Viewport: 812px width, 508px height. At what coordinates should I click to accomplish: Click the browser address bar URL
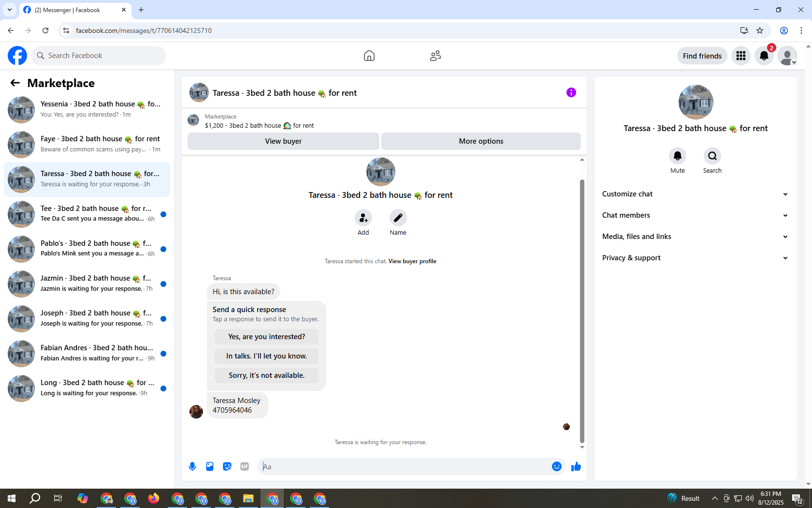tap(144, 30)
